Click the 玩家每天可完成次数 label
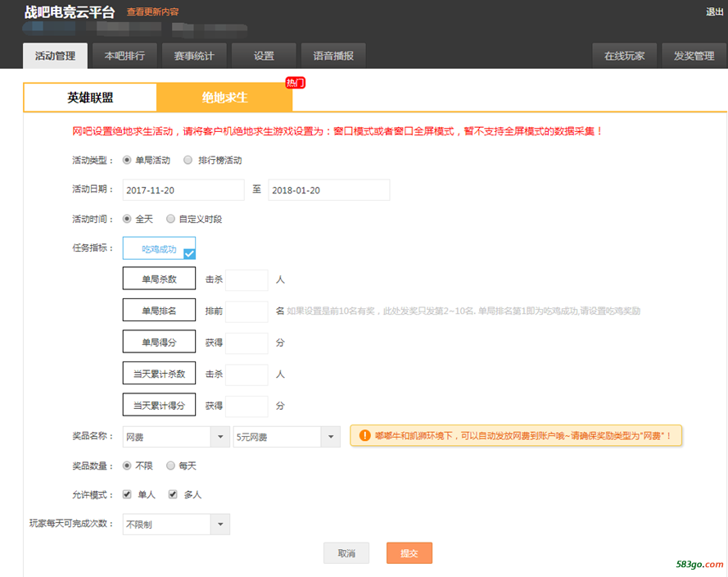728x577 pixels. pyautogui.click(x=71, y=524)
